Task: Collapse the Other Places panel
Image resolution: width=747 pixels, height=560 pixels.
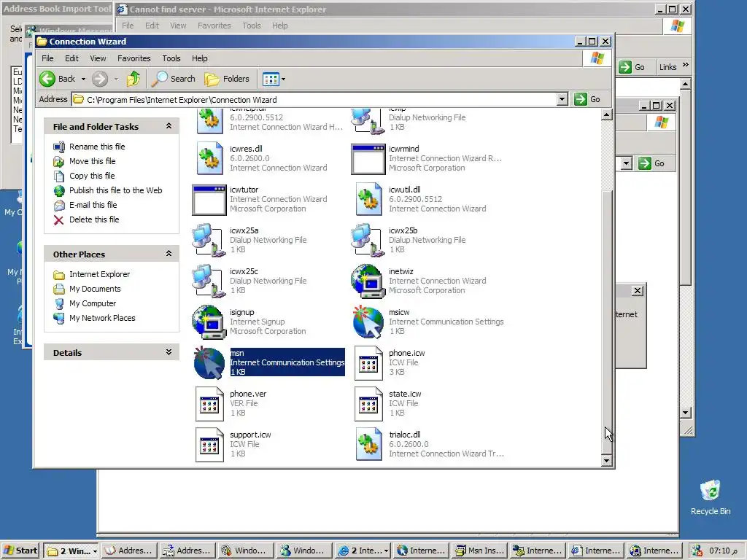Action: (169, 254)
